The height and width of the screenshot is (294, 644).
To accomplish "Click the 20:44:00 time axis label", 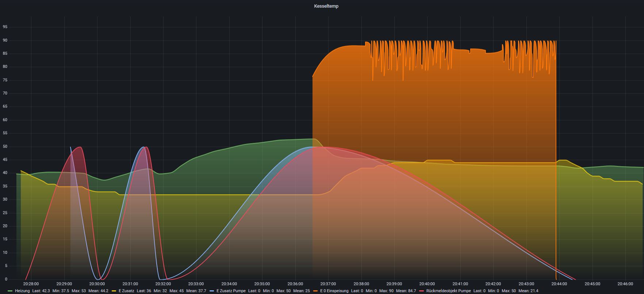I will pos(559,284).
